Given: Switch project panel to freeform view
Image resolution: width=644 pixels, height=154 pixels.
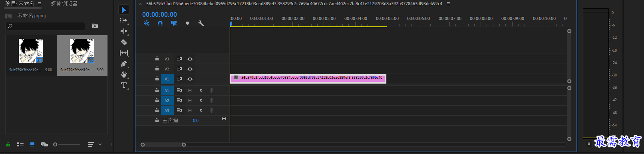Looking at the screenshot, I should click(44, 144).
